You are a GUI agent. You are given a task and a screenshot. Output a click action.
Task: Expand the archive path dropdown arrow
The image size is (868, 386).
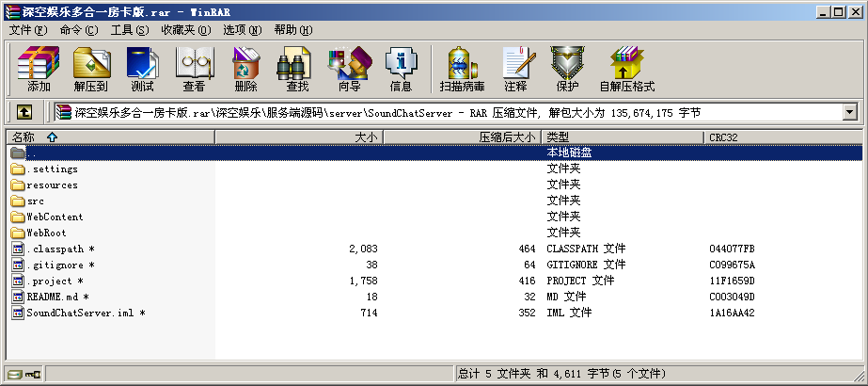[x=849, y=112]
